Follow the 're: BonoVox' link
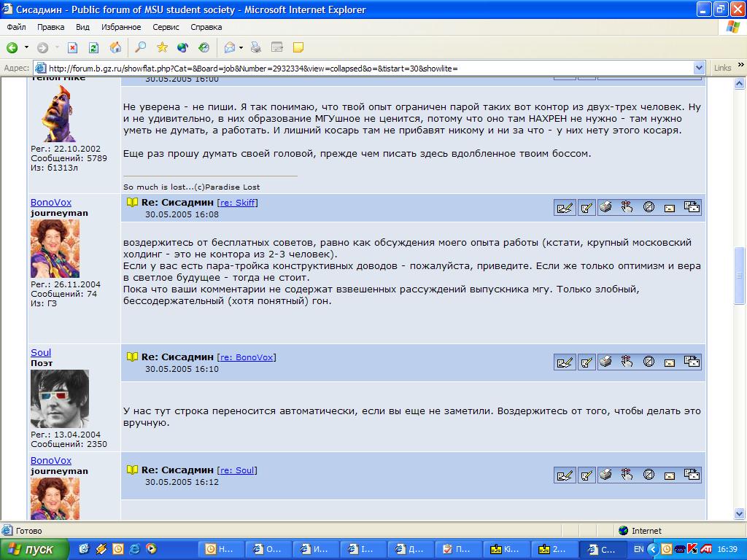This screenshot has height=560, width=747. [247, 357]
